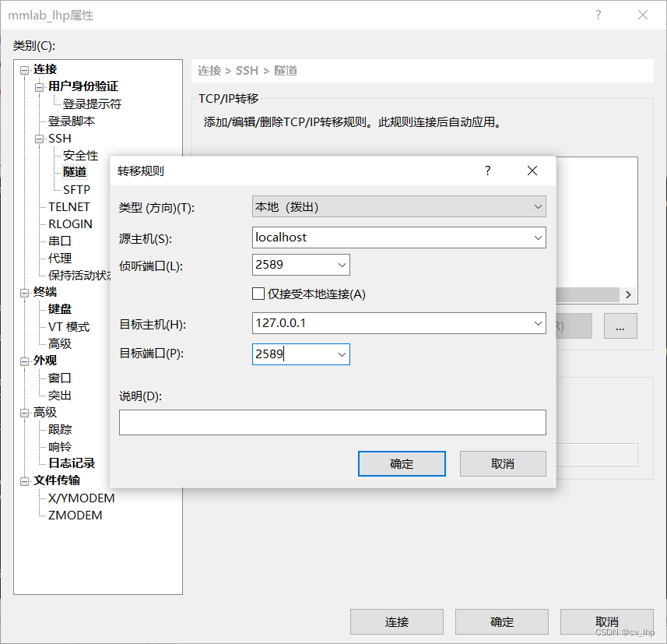Open the 类型 (方向) dropdown showing 本地 (拨出)
This screenshot has height=644, width=667.
coord(398,206)
